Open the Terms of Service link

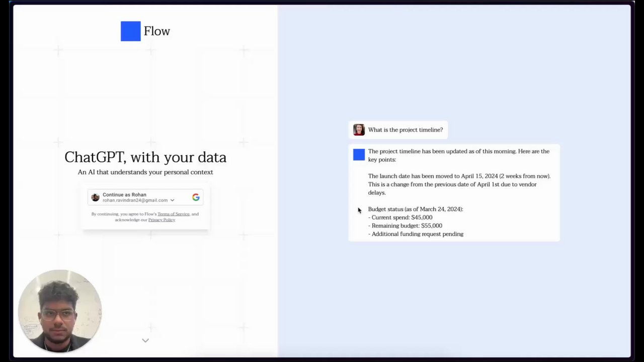(x=174, y=214)
